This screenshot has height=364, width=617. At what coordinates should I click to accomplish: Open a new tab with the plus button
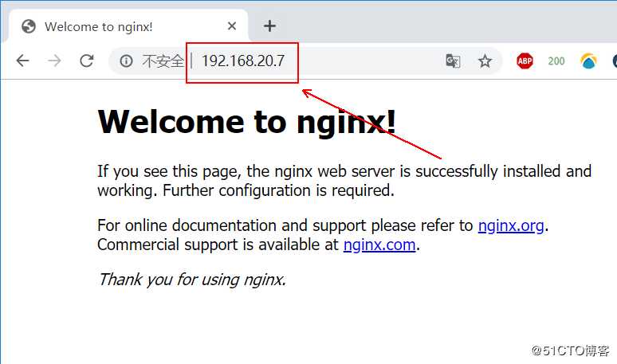(269, 26)
